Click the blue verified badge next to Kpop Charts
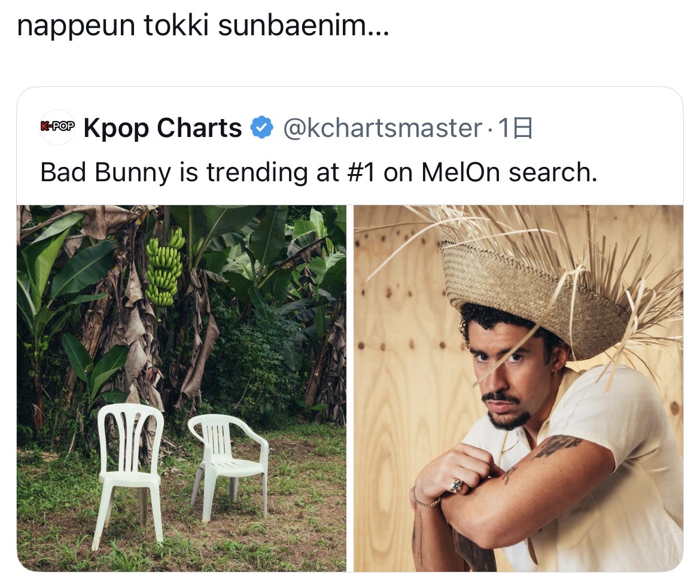 pos(261,128)
